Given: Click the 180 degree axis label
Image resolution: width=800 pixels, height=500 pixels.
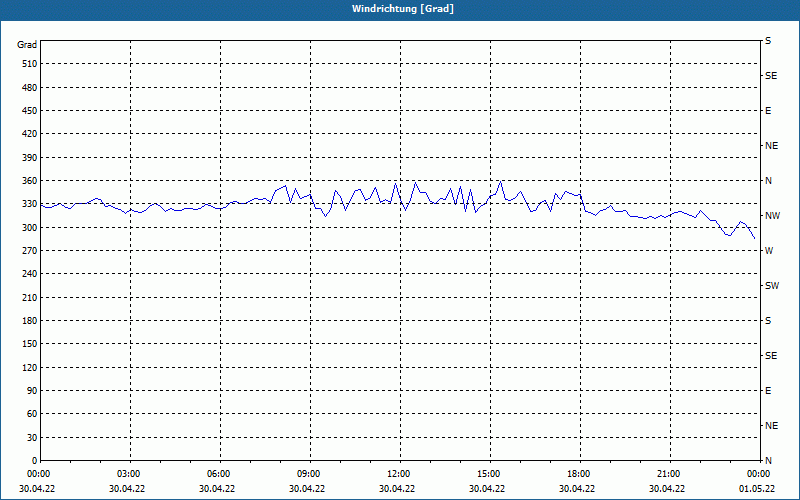Looking at the screenshot, I should tap(30, 320).
